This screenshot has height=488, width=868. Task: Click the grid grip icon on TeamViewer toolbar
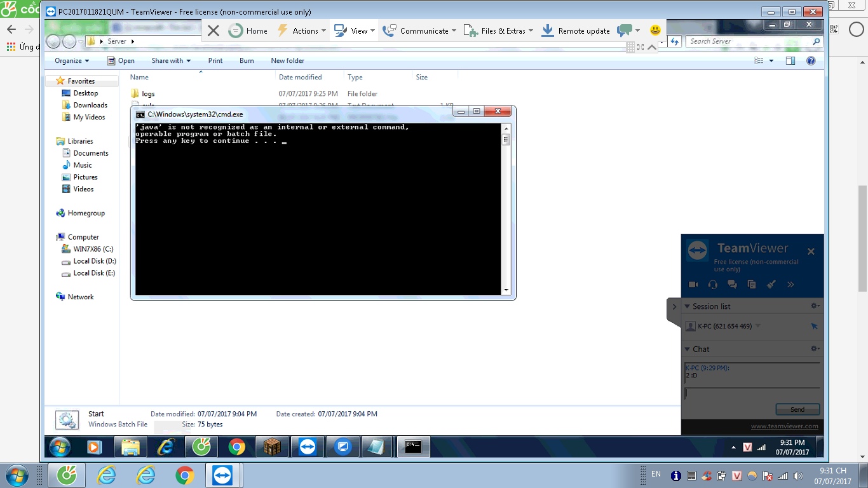(630, 47)
